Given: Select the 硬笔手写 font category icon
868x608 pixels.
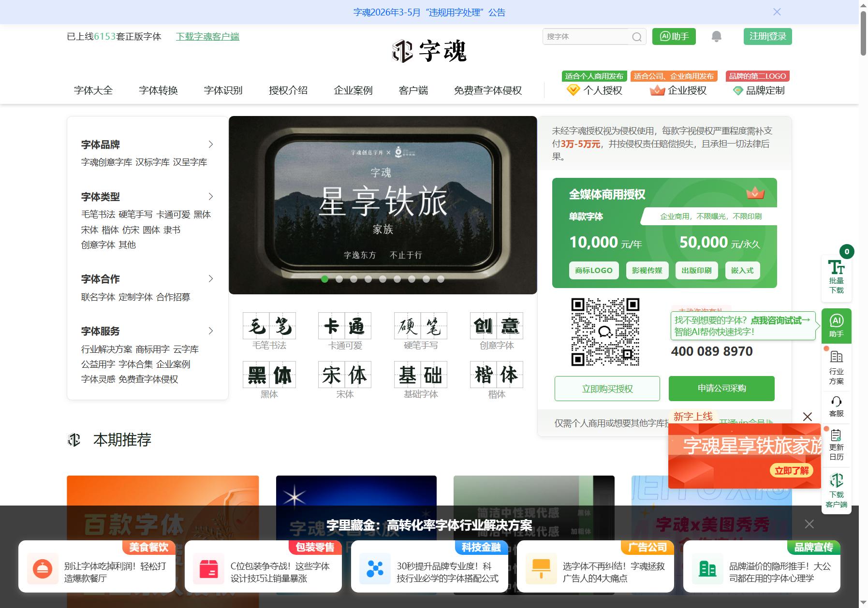Looking at the screenshot, I should click(x=421, y=326).
